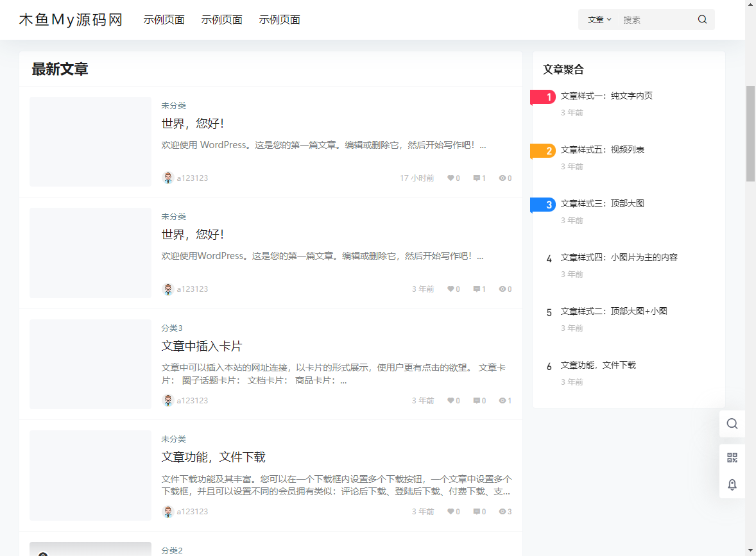This screenshot has height=556, width=756.
Task: Click comment icon on 文章中插入卡片 post
Action: click(x=476, y=400)
